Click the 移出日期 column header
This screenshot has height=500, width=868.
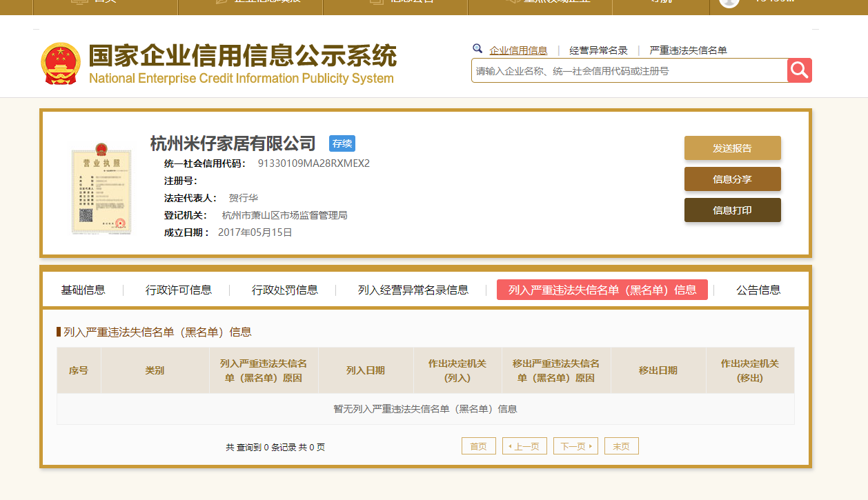pyautogui.click(x=658, y=370)
